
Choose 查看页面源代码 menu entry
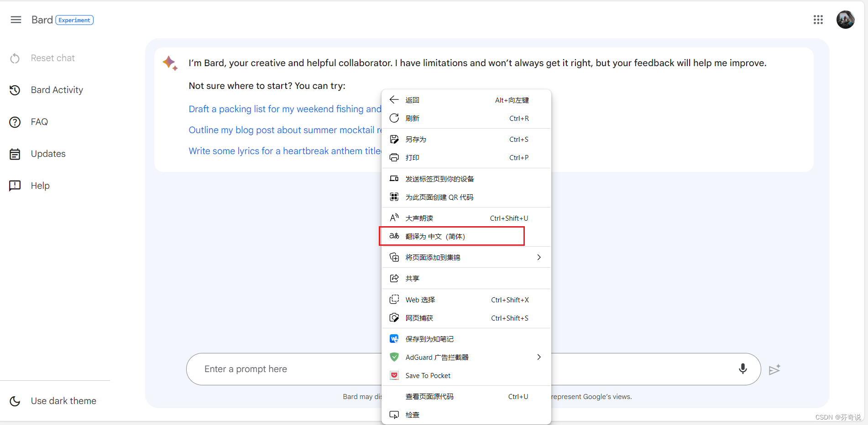466,396
